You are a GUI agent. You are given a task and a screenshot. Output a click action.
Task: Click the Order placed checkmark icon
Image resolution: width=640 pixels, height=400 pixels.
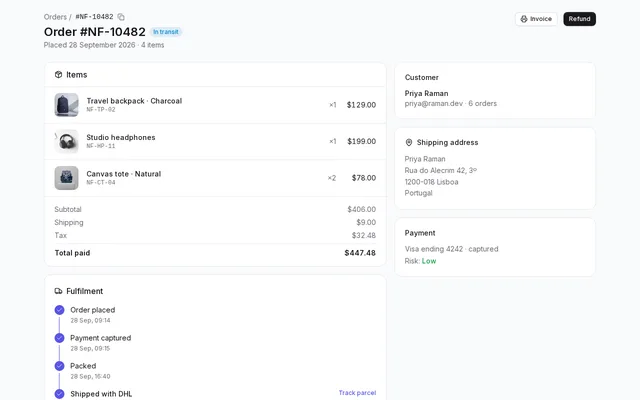click(x=59, y=310)
